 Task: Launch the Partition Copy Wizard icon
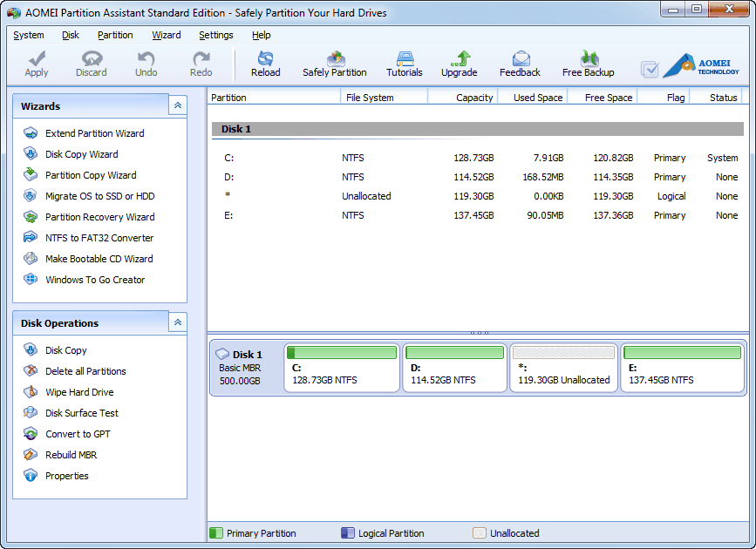point(31,174)
